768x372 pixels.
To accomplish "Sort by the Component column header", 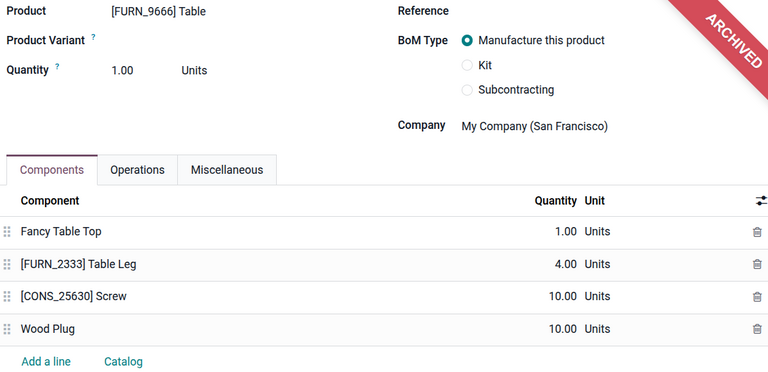I will coord(50,201).
